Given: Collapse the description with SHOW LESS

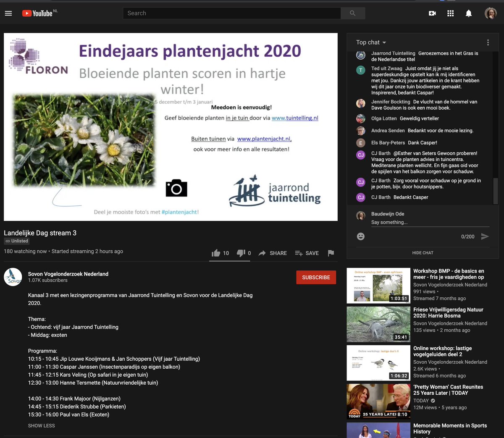Looking at the screenshot, I should [x=41, y=425].
